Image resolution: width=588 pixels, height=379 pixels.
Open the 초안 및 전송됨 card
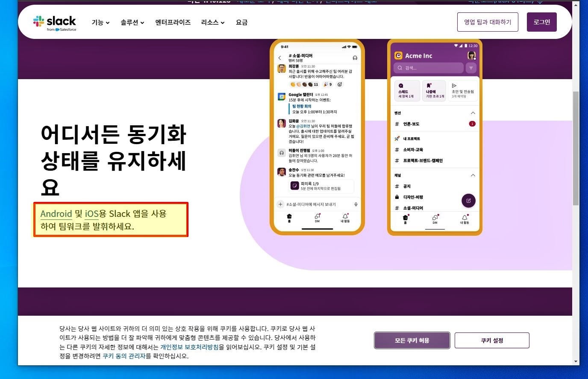tap(463, 91)
